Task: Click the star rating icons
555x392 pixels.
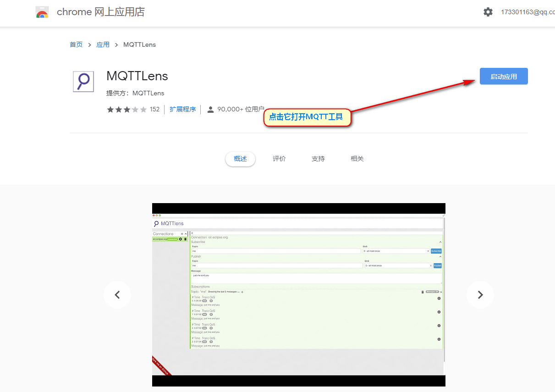Action: click(x=127, y=110)
